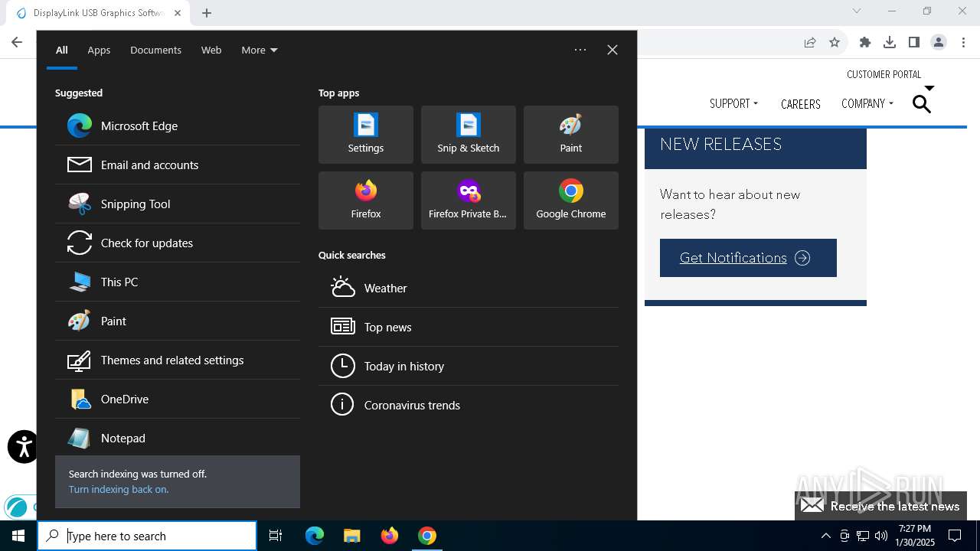Bookmark this page with star icon
980x551 pixels.
pyautogui.click(x=835, y=43)
